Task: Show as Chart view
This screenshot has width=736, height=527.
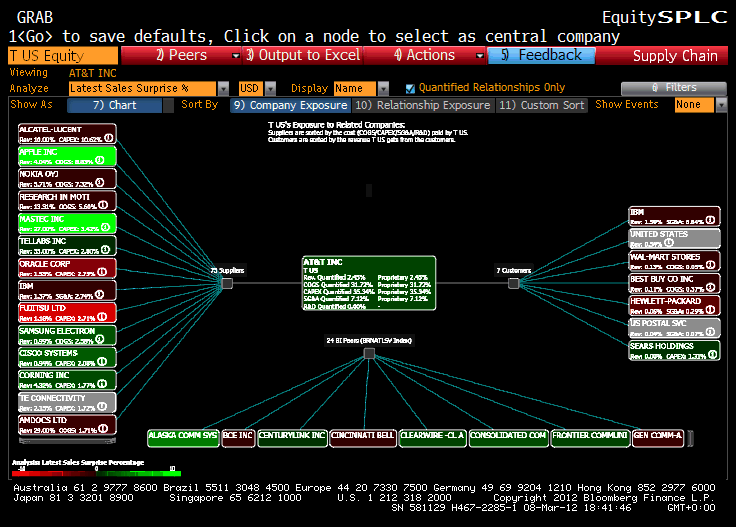Action: pos(115,105)
